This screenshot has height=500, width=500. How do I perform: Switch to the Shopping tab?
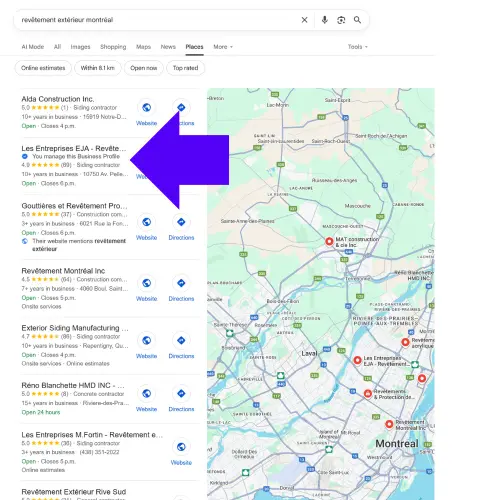(x=113, y=47)
